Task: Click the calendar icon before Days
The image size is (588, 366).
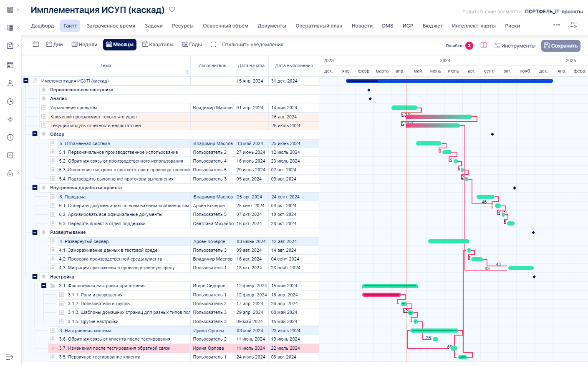Action: (x=36, y=44)
